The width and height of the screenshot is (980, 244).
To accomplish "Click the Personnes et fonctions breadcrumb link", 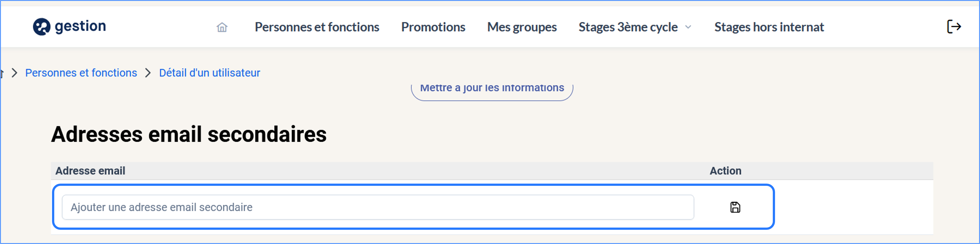I will tap(81, 73).
